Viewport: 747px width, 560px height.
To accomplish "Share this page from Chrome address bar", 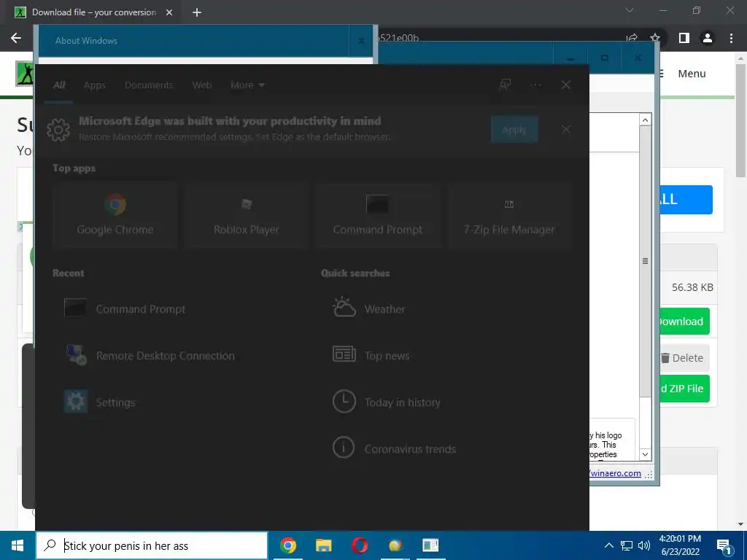I will tap(632, 38).
